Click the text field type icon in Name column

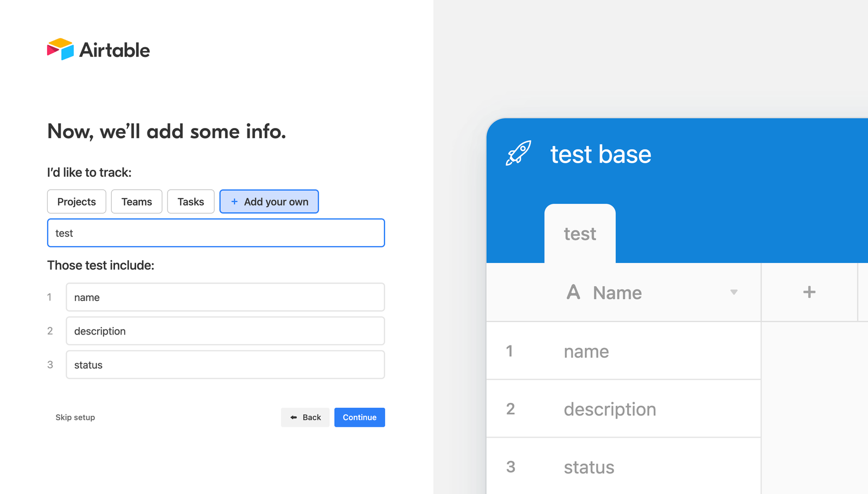(573, 292)
